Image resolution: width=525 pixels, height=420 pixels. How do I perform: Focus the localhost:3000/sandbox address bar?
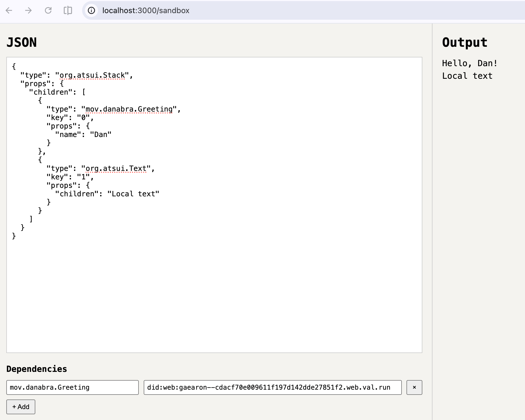(x=146, y=11)
